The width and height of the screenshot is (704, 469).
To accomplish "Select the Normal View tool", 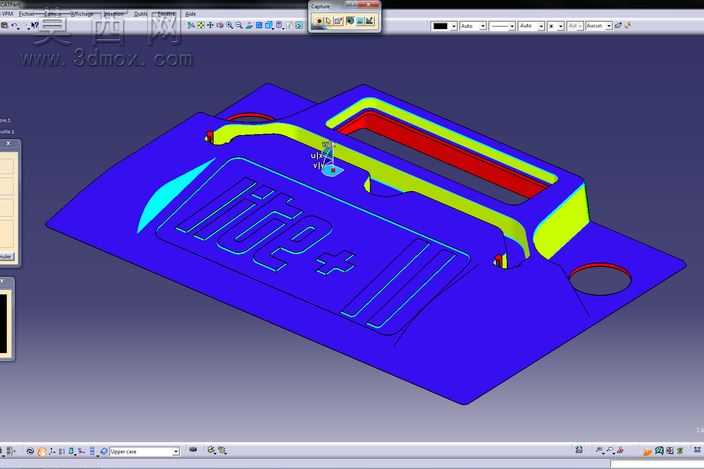I will tap(249, 26).
